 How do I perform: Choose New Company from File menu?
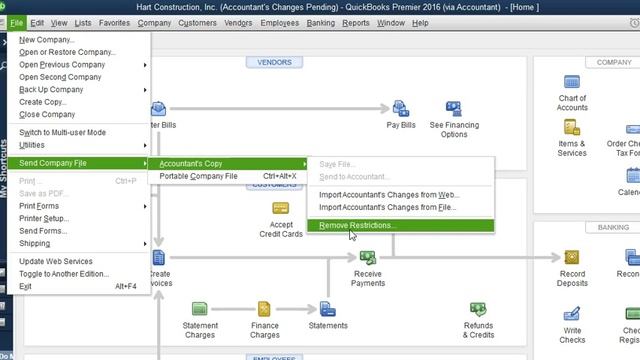(79, 40)
